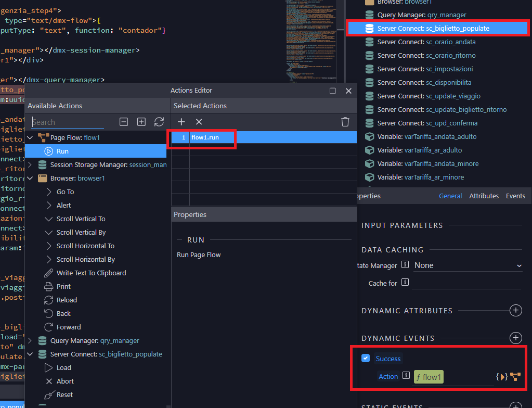Expand the Session Storage Manager node
Screen dimensions: 532x408
tap(30, 164)
